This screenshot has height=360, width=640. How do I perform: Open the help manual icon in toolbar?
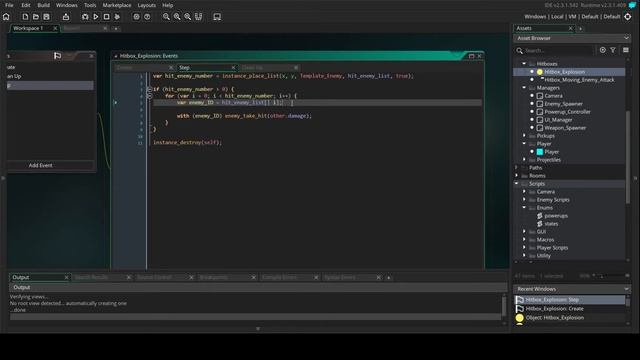coord(147,17)
